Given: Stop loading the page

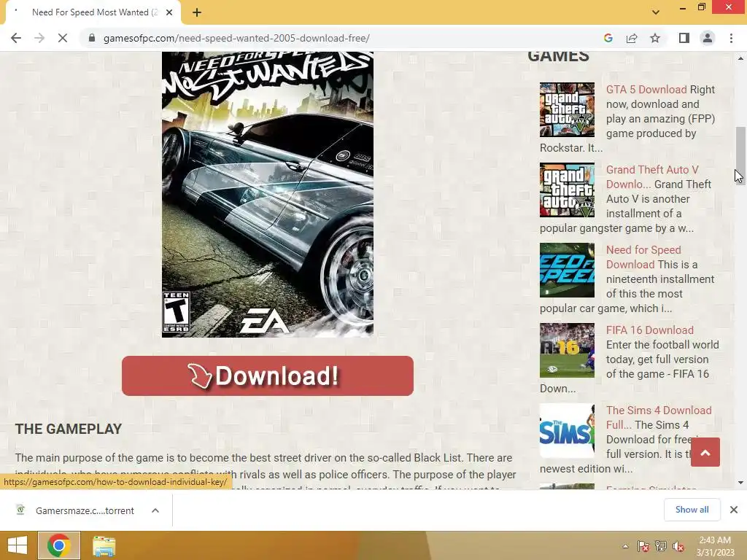Looking at the screenshot, I should [x=63, y=38].
